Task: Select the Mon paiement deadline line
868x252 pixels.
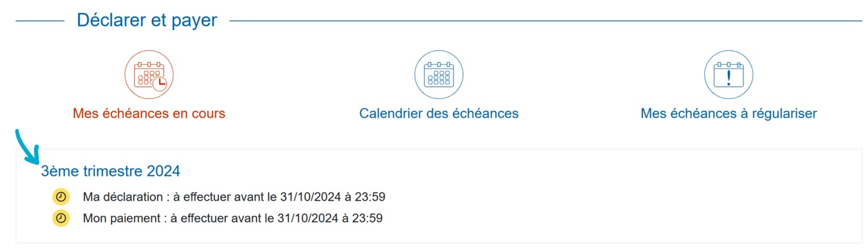Action: coord(232,219)
